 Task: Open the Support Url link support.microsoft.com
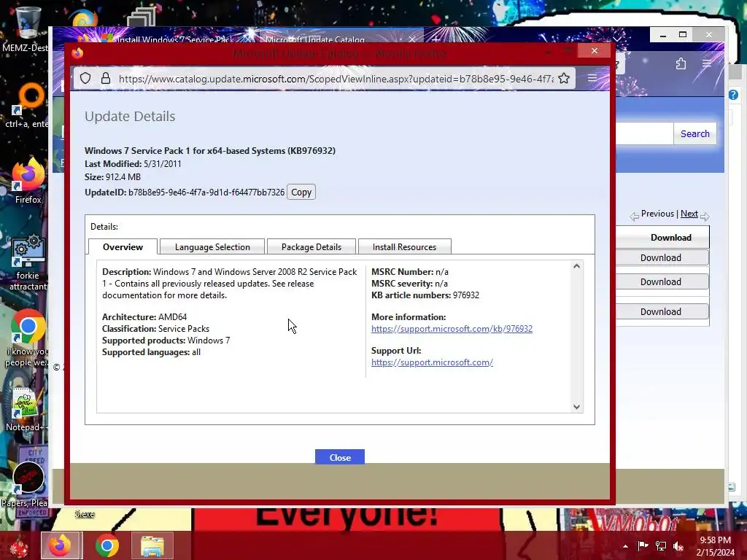click(432, 362)
